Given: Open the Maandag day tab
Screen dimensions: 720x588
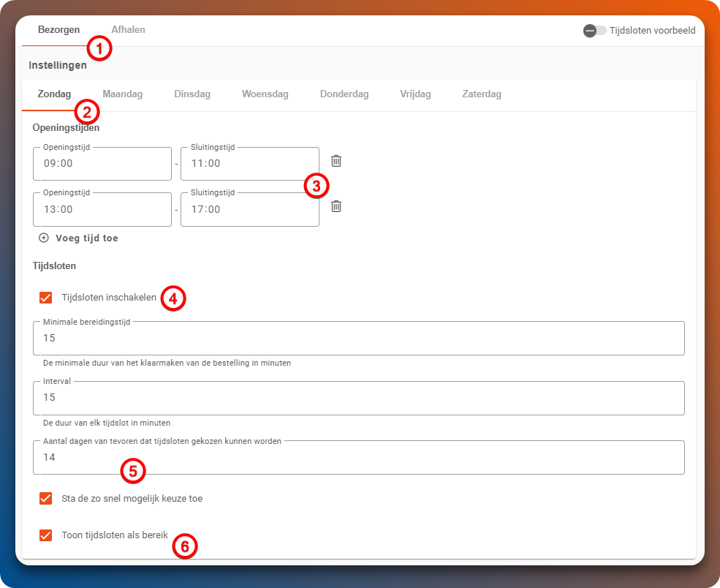Looking at the screenshot, I should tap(122, 94).
